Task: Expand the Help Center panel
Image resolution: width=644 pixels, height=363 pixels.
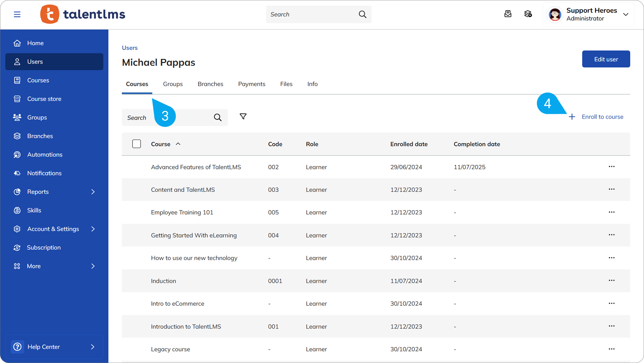Action: 93,347
